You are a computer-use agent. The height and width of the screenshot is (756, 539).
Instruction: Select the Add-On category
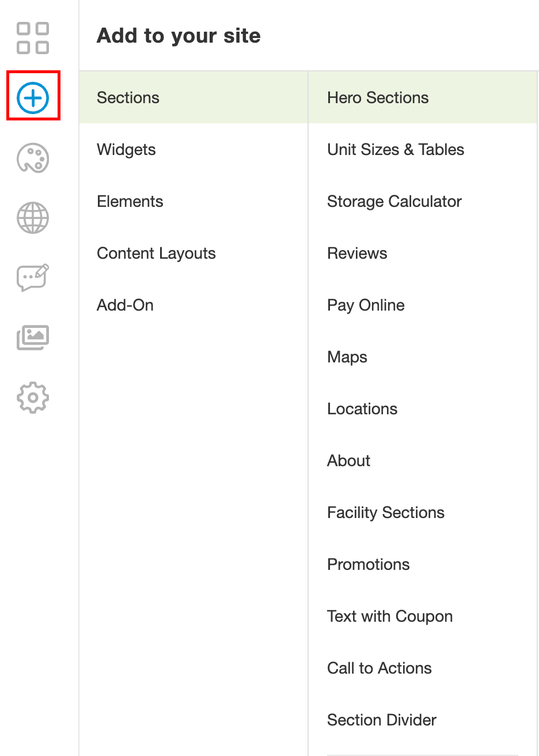[x=126, y=305]
